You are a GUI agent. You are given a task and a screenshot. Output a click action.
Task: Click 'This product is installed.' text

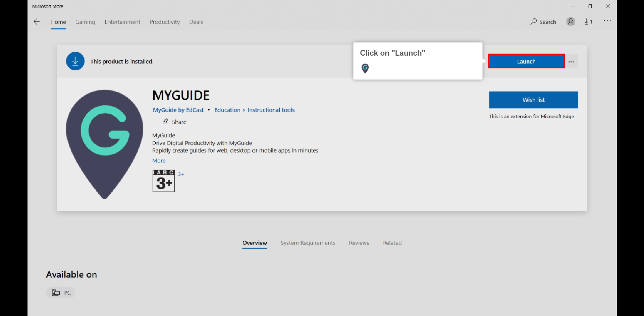pyautogui.click(x=122, y=61)
